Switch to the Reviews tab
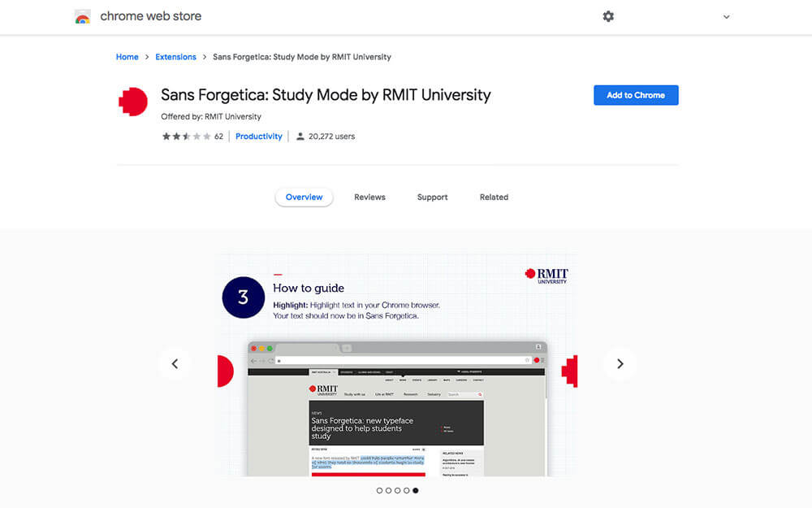This screenshot has width=812, height=508. coord(369,197)
